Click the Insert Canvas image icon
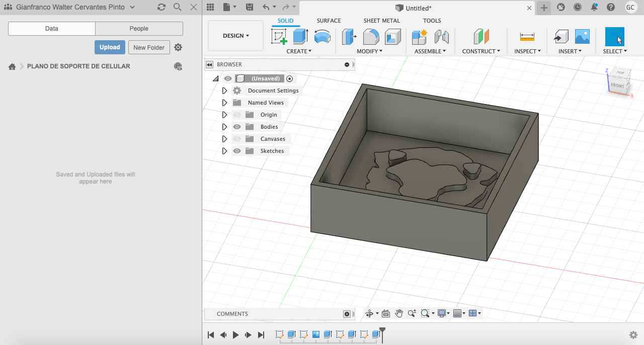Viewport: 644px width, 345px height. tap(582, 37)
